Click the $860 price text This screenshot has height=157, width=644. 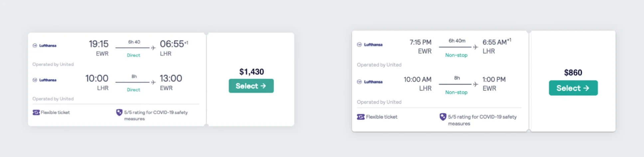[x=573, y=73]
